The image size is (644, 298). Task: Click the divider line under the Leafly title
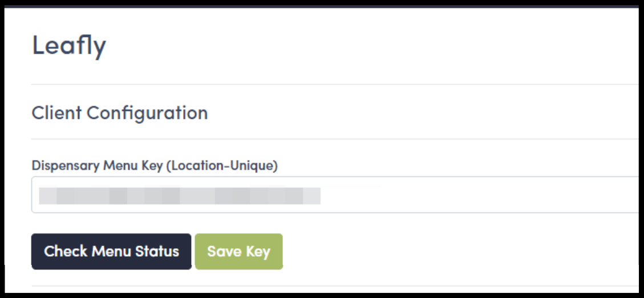click(335, 84)
